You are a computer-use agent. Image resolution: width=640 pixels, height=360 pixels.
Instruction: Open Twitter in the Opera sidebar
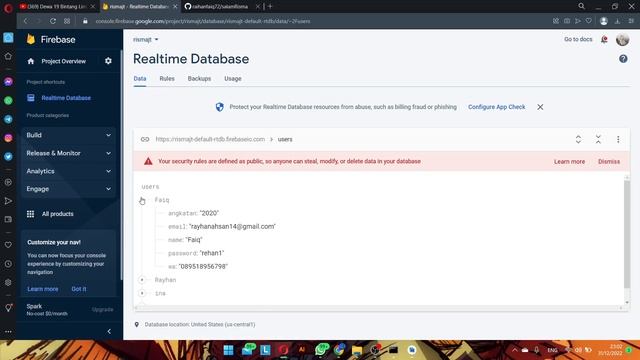tap(8, 157)
